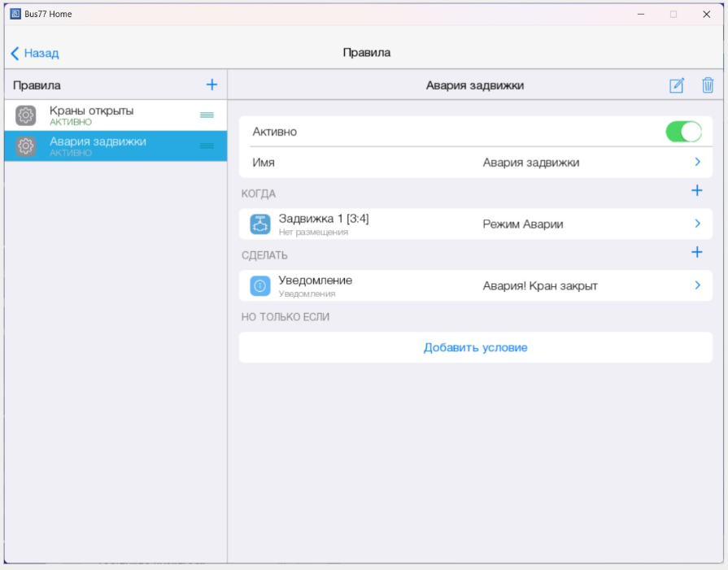Click the Задвижка 1 [3:4] label

tap(324, 219)
